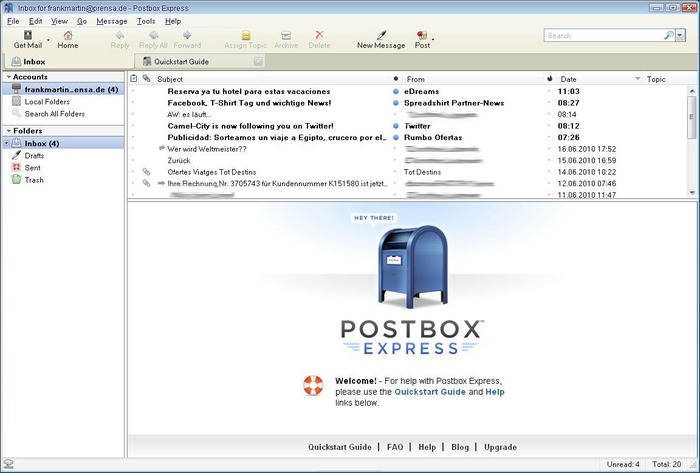
Task: Click the Forward toolbar icon
Action: pos(187,39)
